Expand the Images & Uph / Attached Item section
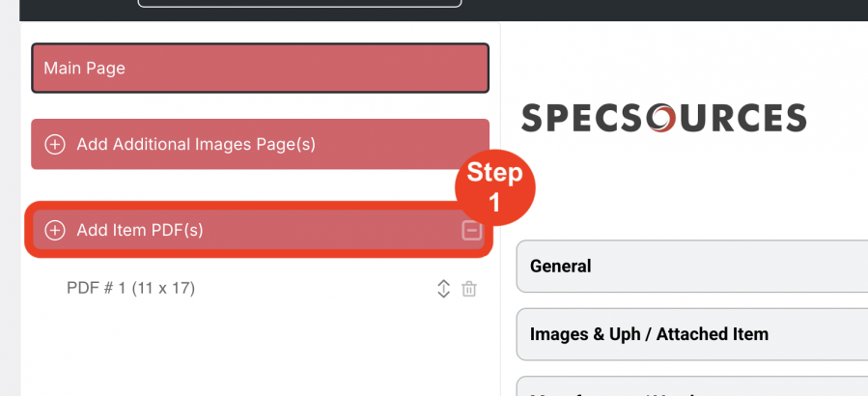The height and width of the screenshot is (396, 868). (x=692, y=334)
